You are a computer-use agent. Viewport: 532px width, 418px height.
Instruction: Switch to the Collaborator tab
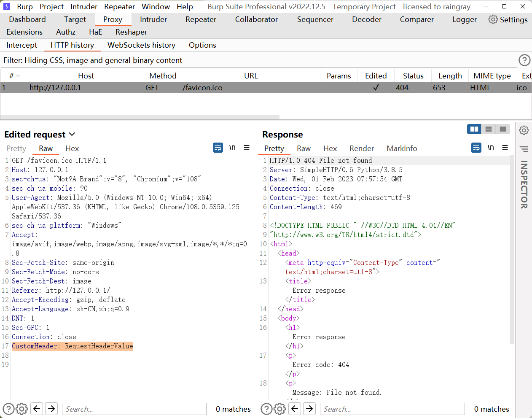256,19
